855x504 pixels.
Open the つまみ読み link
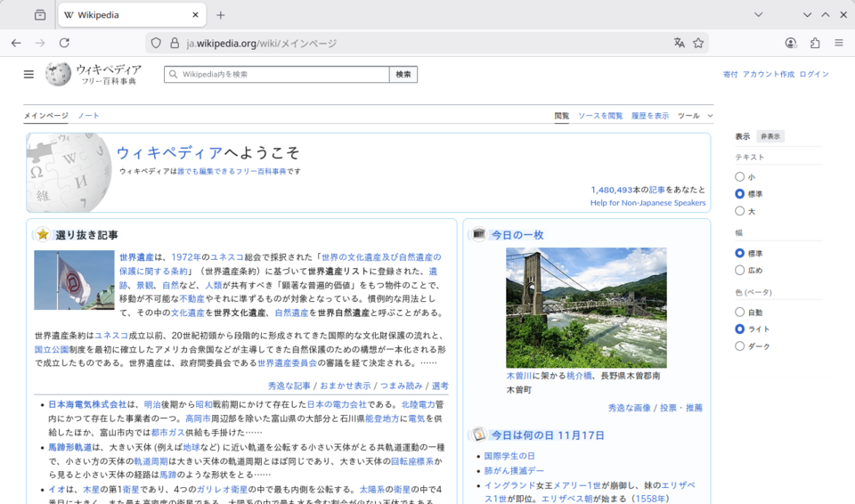click(401, 386)
